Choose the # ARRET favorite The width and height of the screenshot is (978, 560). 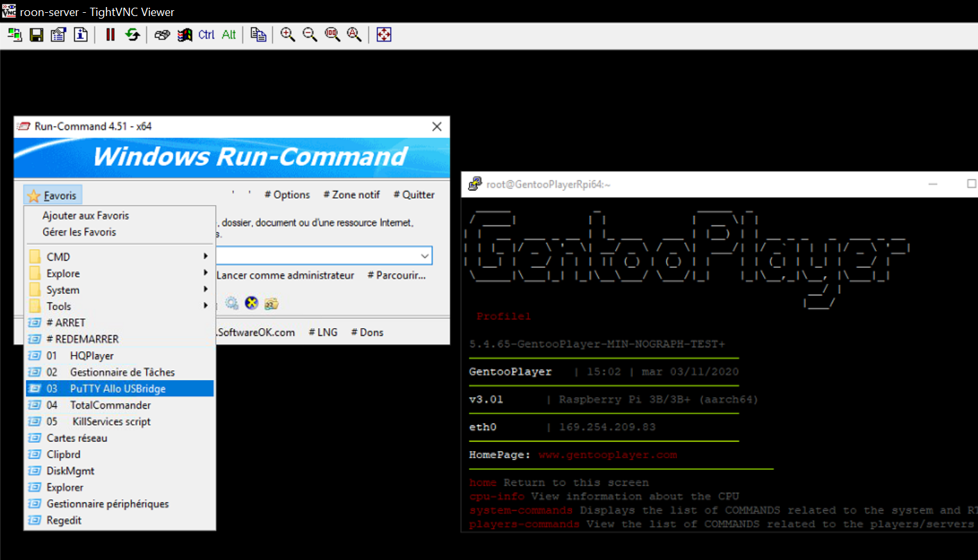coord(119,322)
